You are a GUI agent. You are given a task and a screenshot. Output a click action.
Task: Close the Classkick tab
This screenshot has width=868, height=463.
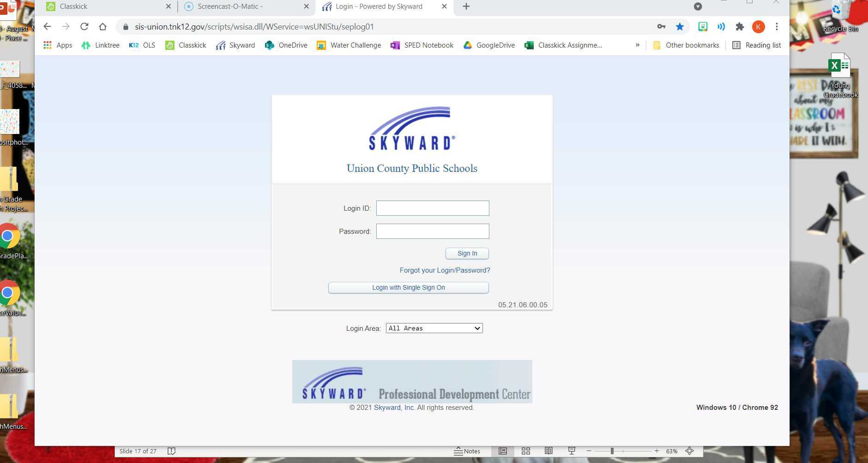[169, 6]
